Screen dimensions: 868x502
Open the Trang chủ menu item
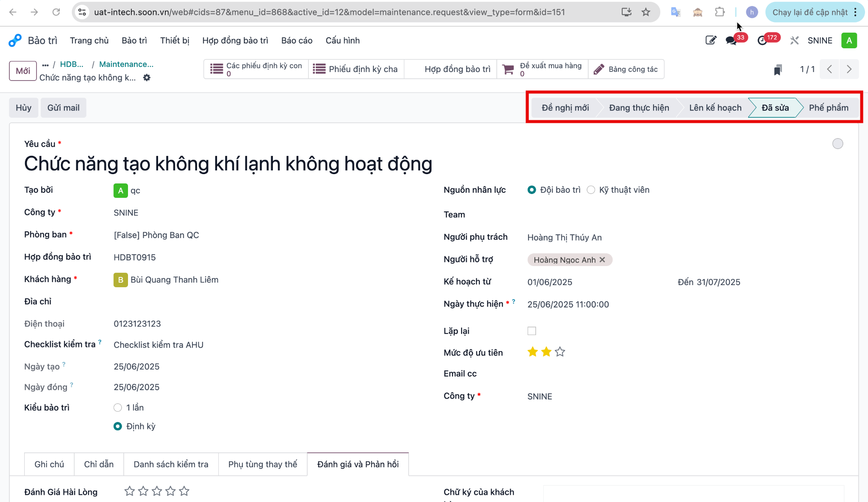[x=89, y=41]
